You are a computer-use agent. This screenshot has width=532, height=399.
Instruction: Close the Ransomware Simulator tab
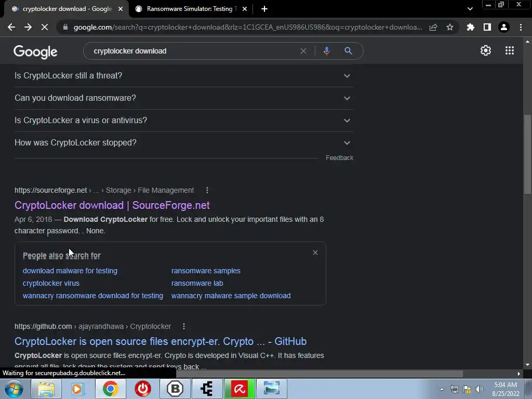[x=245, y=9]
